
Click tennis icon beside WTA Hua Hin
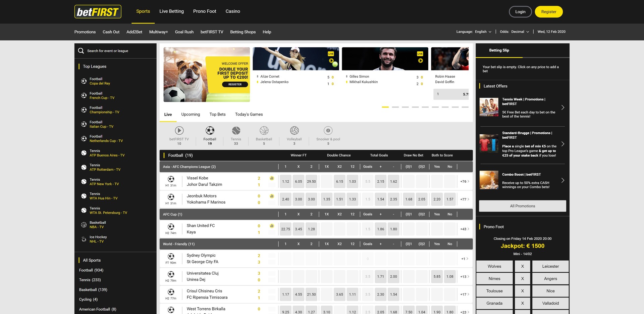(84, 196)
